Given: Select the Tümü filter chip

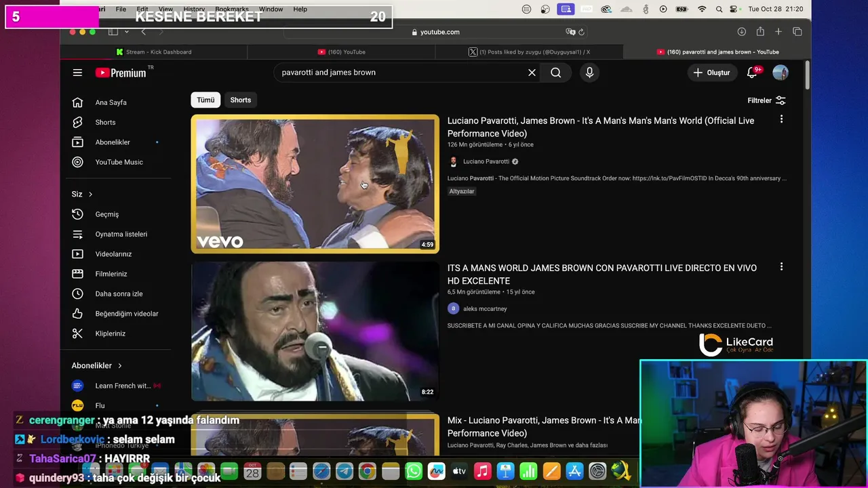Looking at the screenshot, I should [205, 100].
